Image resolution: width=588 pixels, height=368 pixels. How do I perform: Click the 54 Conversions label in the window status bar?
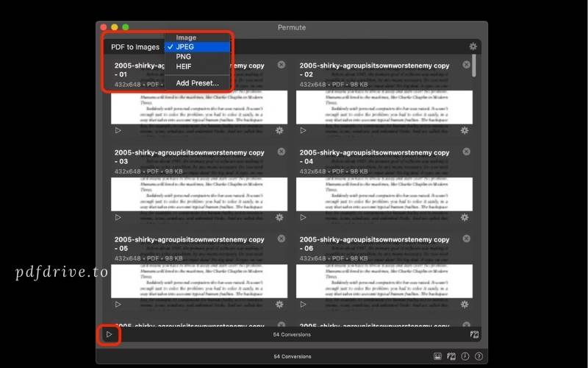click(x=292, y=356)
